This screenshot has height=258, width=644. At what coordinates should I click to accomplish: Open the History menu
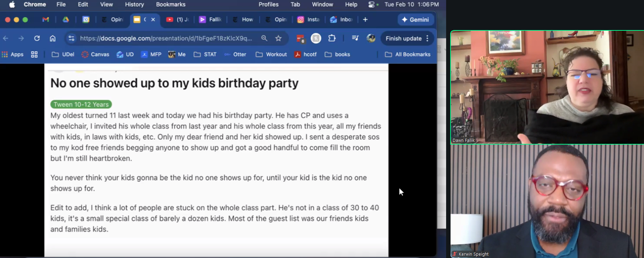tap(134, 4)
